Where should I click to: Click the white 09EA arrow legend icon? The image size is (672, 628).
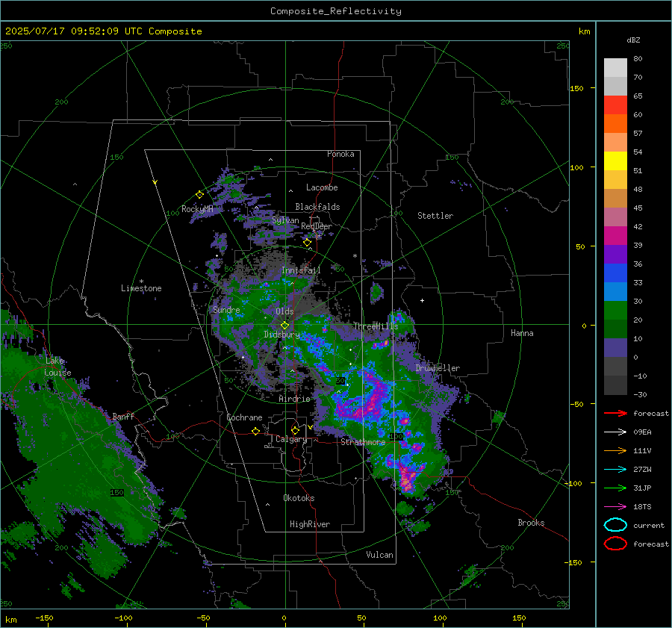tap(615, 432)
